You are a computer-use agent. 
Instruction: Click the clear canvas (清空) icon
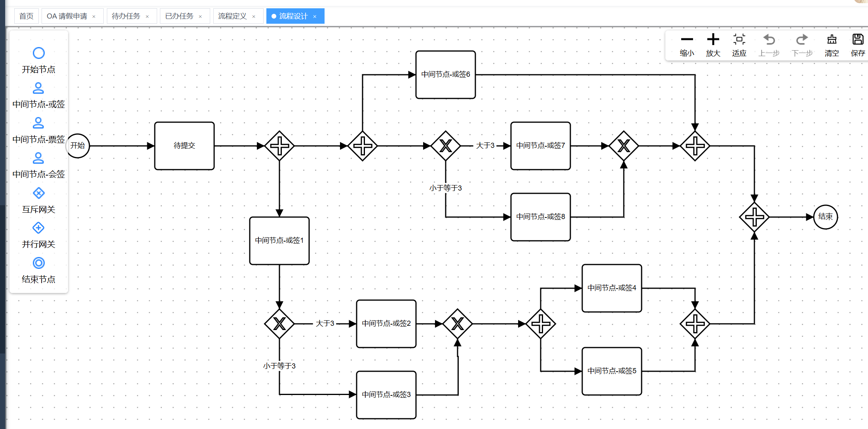pyautogui.click(x=832, y=40)
